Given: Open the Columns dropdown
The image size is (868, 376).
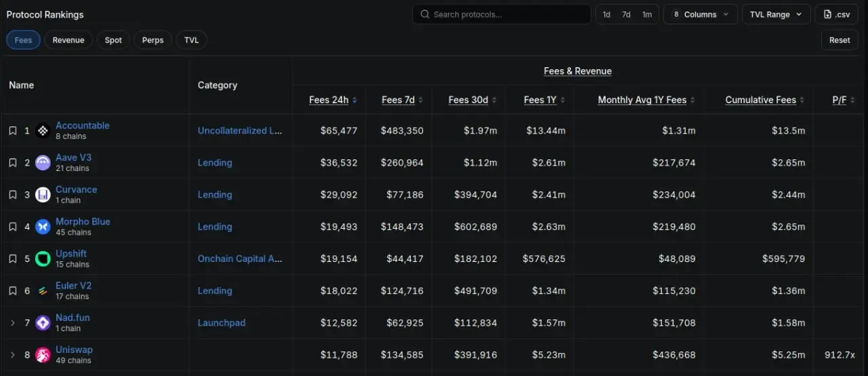Looking at the screenshot, I should [701, 14].
